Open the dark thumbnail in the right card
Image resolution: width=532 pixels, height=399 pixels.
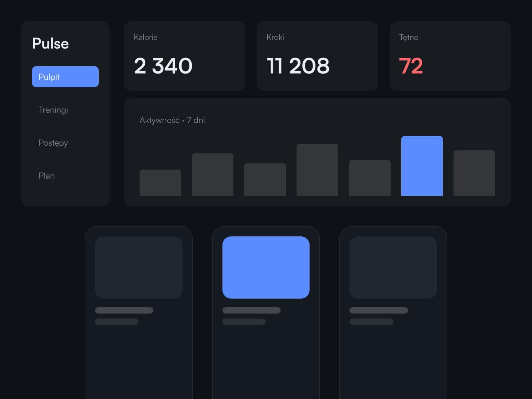click(393, 267)
